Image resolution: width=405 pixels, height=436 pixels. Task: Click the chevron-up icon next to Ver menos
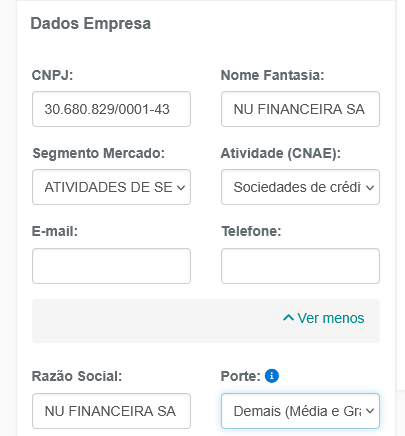click(x=288, y=318)
